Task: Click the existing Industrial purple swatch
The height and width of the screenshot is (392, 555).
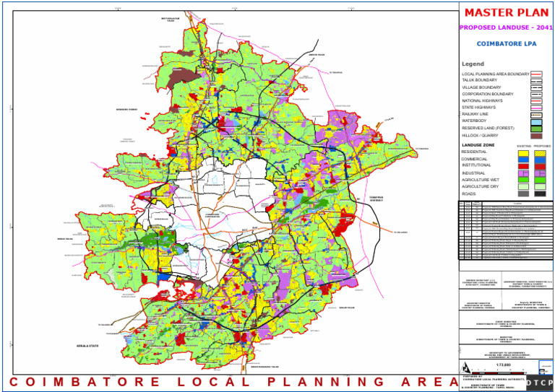Action: pyautogui.click(x=523, y=173)
